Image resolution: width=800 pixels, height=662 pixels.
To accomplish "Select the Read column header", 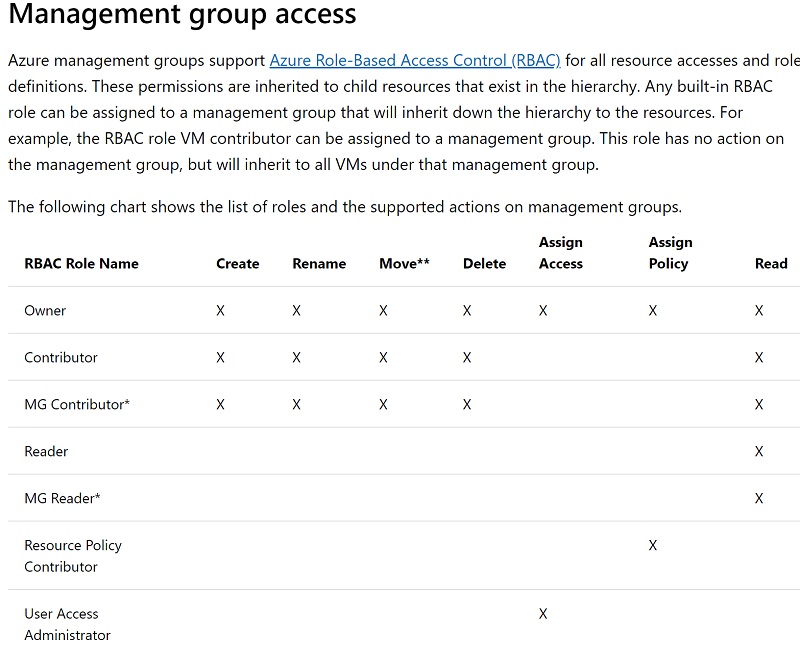I will [771, 264].
